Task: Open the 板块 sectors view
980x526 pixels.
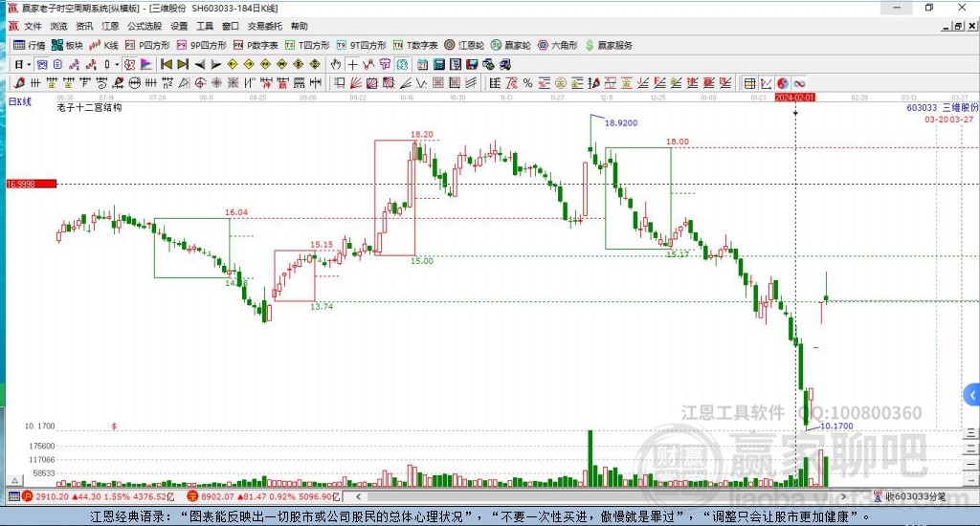Action: pyautogui.click(x=67, y=45)
